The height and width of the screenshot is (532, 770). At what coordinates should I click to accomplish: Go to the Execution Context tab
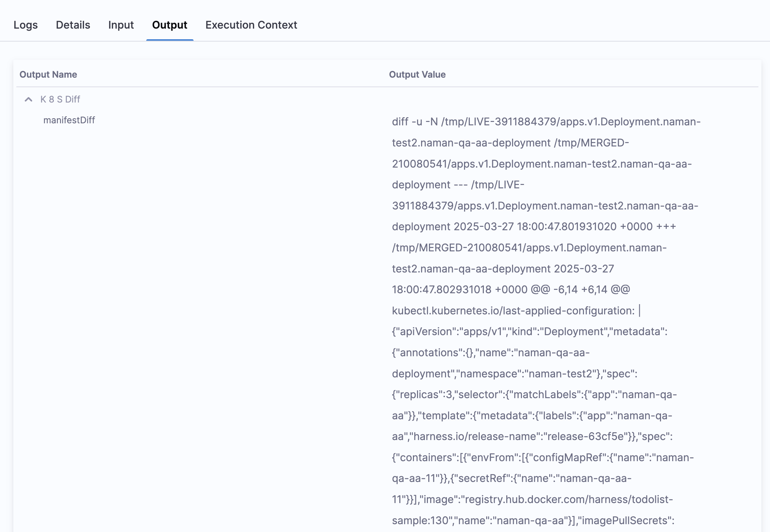pos(251,25)
